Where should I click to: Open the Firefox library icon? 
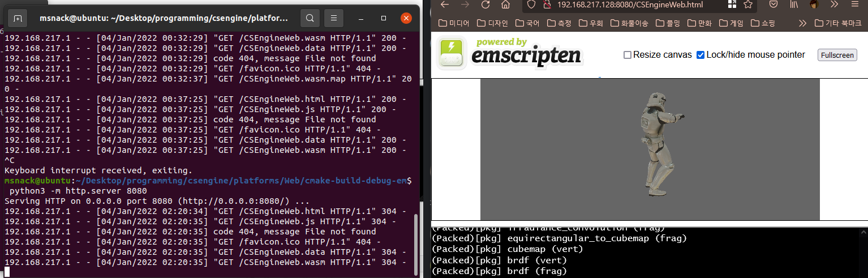pos(794,5)
